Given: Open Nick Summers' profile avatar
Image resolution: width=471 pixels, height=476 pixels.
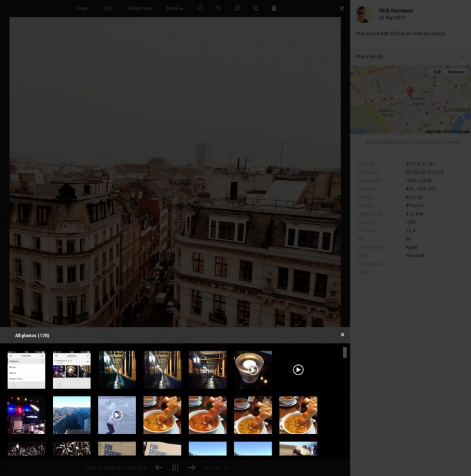Looking at the screenshot, I should tap(364, 14).
